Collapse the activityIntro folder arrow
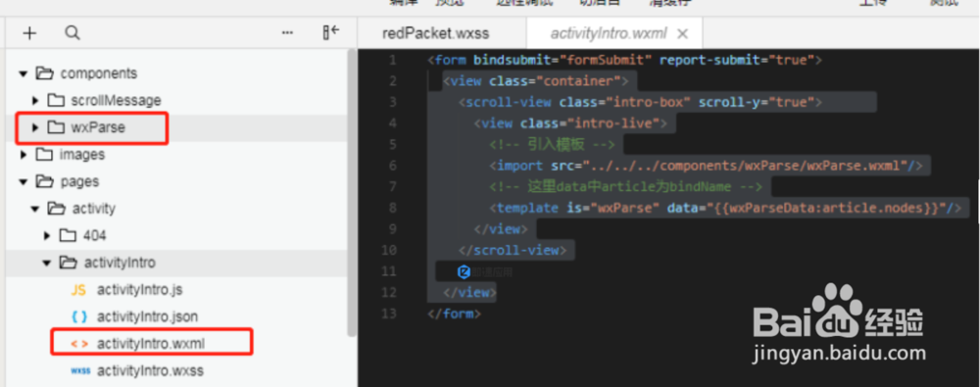The height and width of the screenshot is (387, 980). tap(47, 264)
